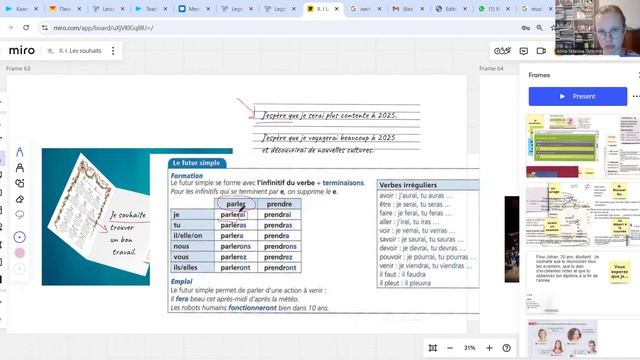Close the active '8.1 L' tab
Viewport: 640px width, 360px height.
pyautogui.click(x=337, y=9)
